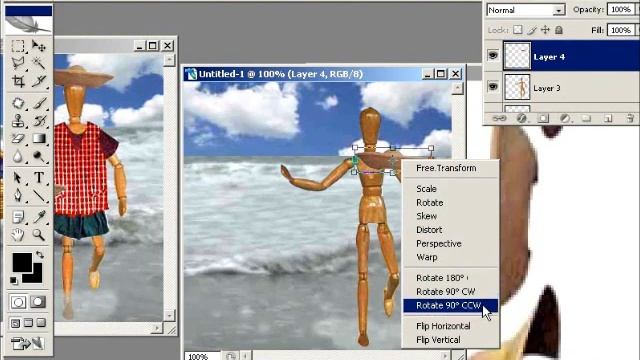Image resolution: width=640 pixels, height=360 pixels.
Task: Add a layer style from Layers panel
Action: pyautogui.click(x=522, y=118)
